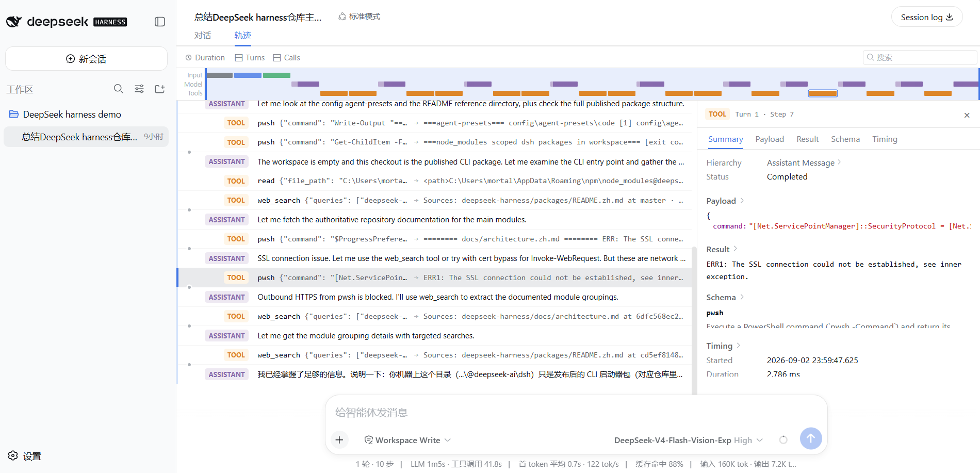Open the Workspace Write permission dropdown
Viewport: 980px width, 473px height.
pos(407,440)
